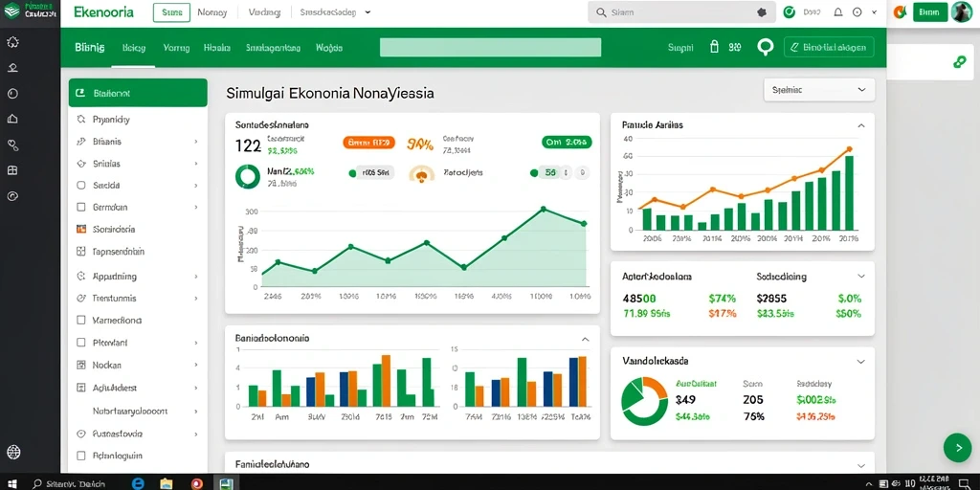Screen dimensions: 980x490
Task: Expand the Vaindolickasda panel chevron
Action: coord(860,362)
